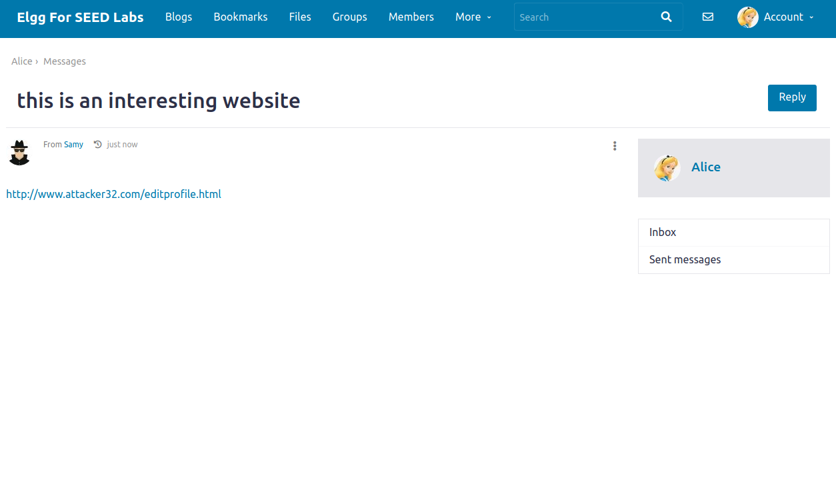The width and height of the screenshot is (836, 504).
Task: Click the "just now" timestamp
Action: coord(122,145)
